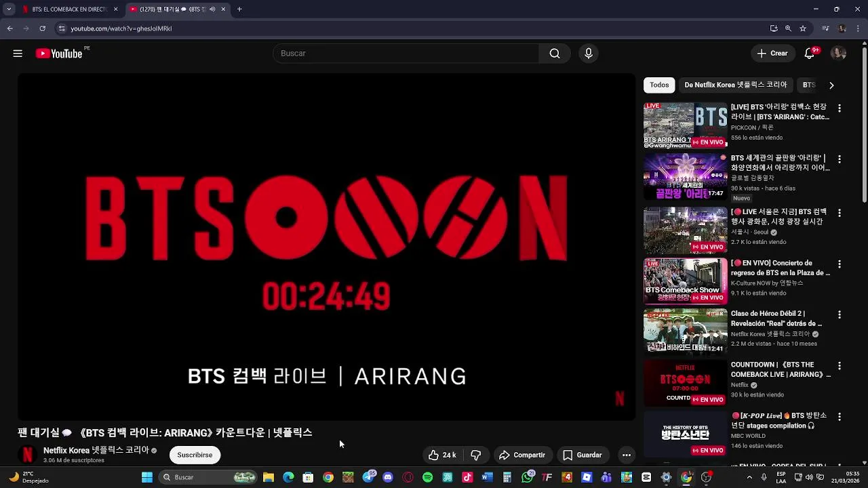The width and height of the screenshot is (868, 488).
Task: Open the 17:47 세계관의 끝판왕 thumbnail
Action: click(x=686, y=176)
